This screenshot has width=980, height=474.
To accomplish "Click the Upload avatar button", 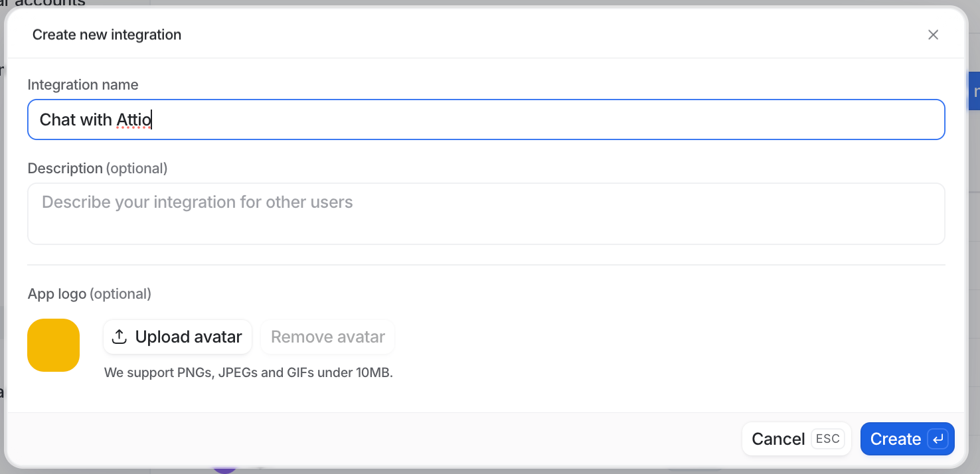I will point(177,337).
